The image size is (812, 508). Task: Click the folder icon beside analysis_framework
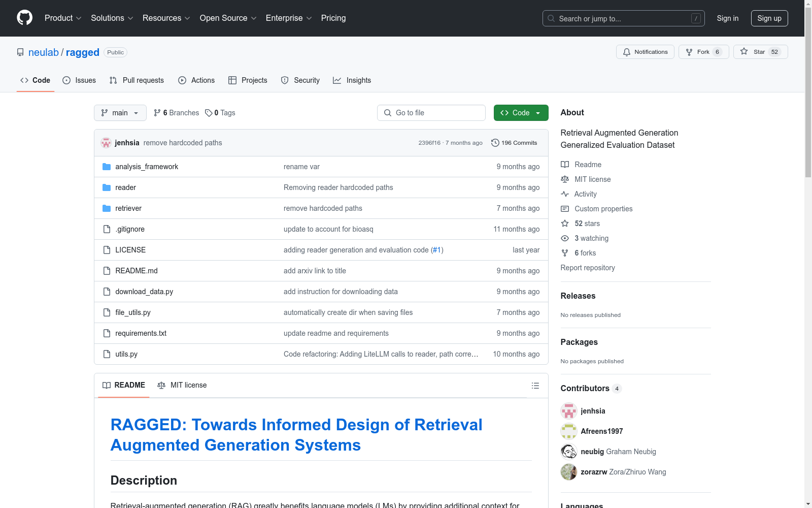pos(107,167)
